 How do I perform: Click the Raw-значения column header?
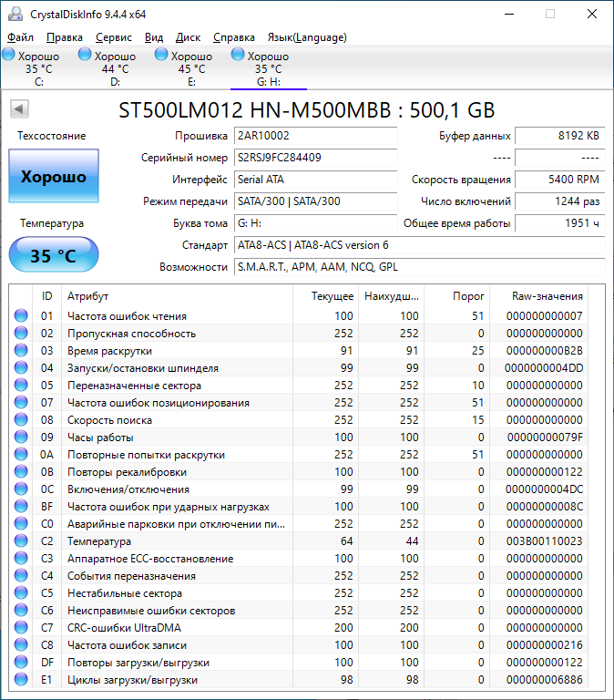[x=539, y=296]
